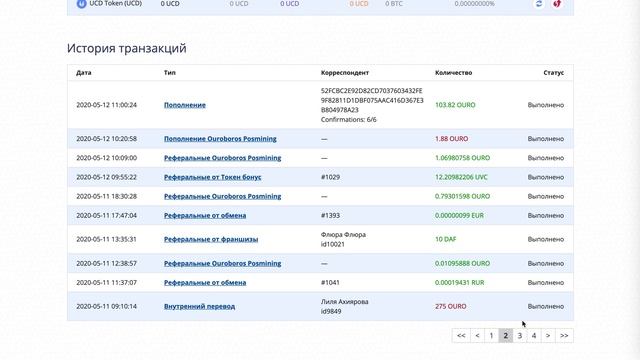Go to previous page with < button
Screen dimensions: 640x360
[477, 336]
